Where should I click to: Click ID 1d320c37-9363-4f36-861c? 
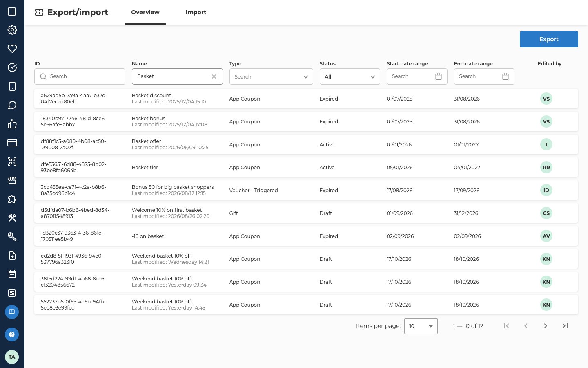[72, 236]
